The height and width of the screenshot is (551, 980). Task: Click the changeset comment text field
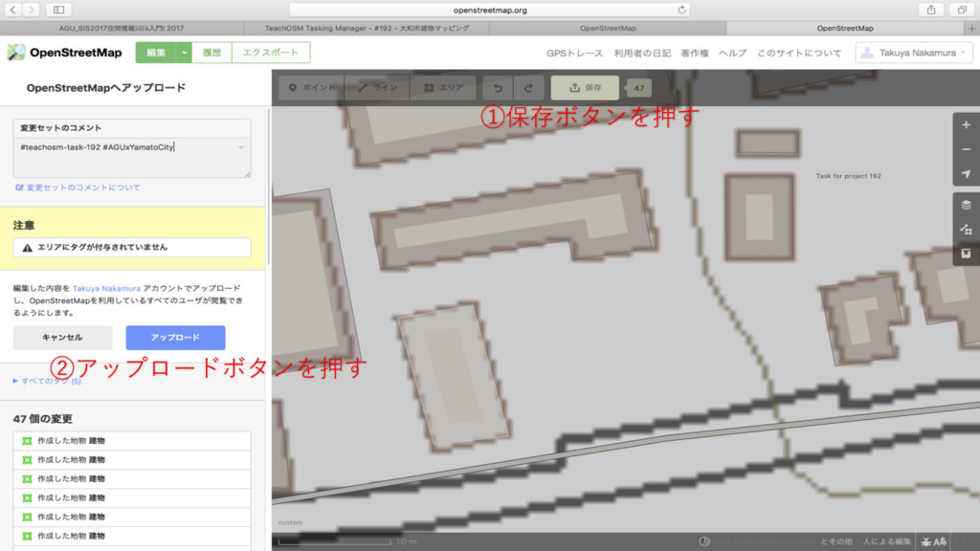pos(132,158)
